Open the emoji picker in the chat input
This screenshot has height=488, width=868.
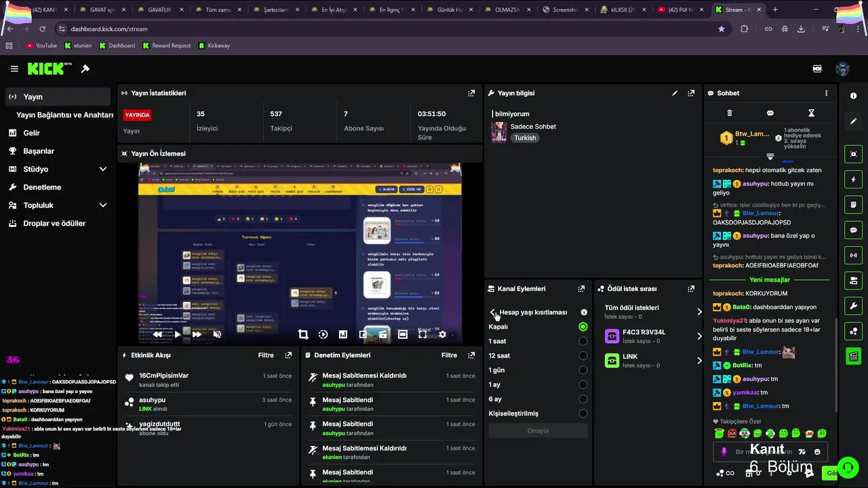pos(817,452)
